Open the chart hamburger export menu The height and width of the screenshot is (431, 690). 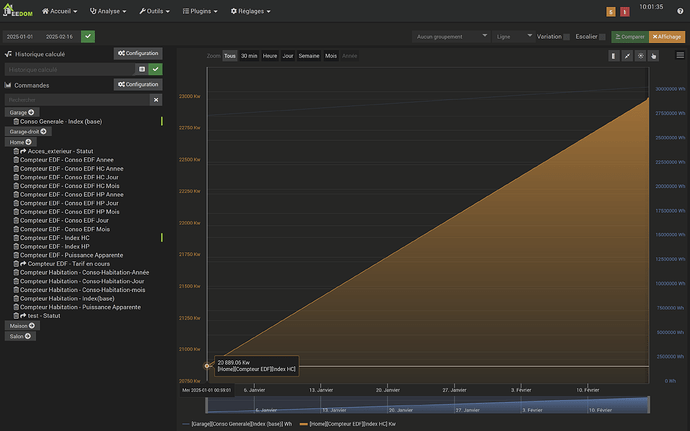point(680,55)
